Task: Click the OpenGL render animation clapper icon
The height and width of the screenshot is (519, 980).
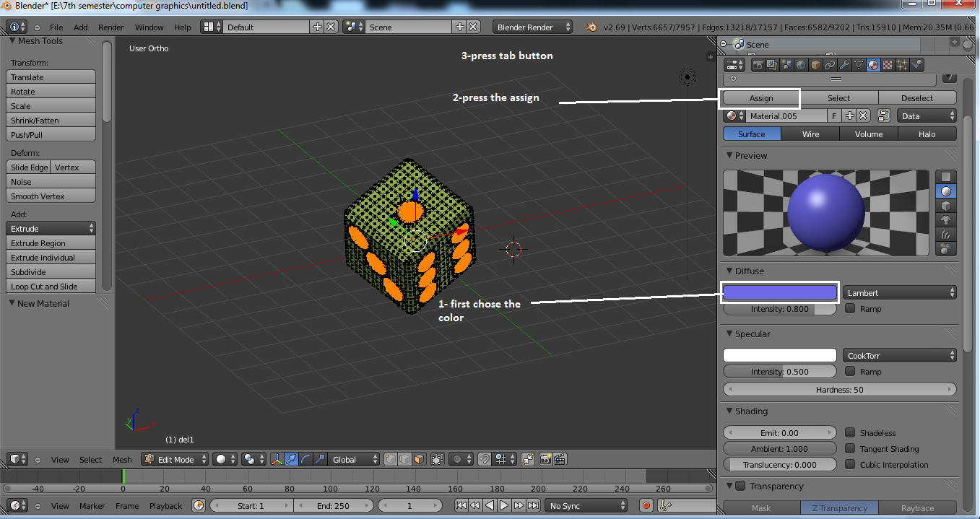Action: (x=560, y=459)
